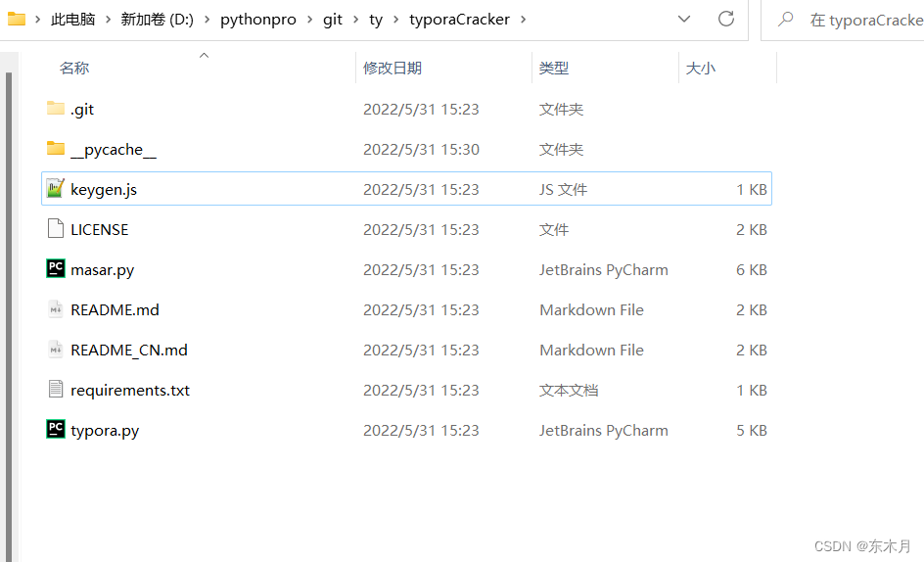Expand the chevron before 此电脑 breadcrumb
This screenshot has height=562, width=924.
(38, 20)
